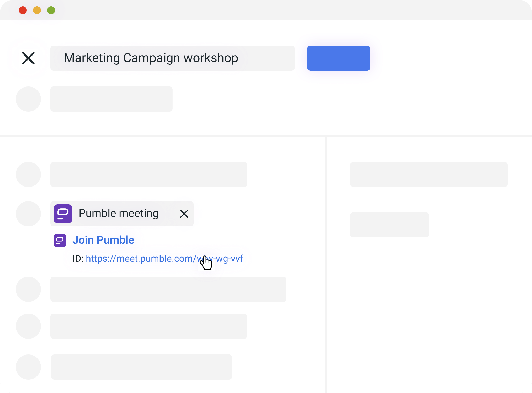The image size is (532, 393).
Task: Click the green maximize window button
Action: click(x=51, y=10)
